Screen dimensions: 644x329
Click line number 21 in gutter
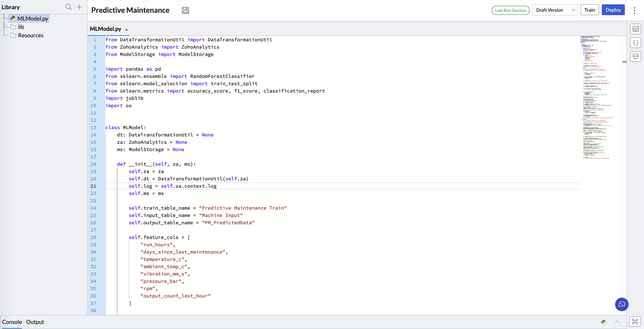click(93, 186)
